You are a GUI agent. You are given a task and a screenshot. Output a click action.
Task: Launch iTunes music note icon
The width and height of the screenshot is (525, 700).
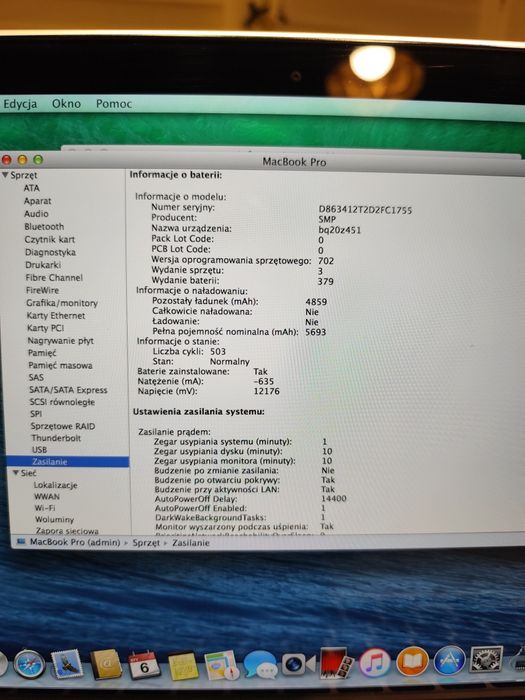click(374, 662)
